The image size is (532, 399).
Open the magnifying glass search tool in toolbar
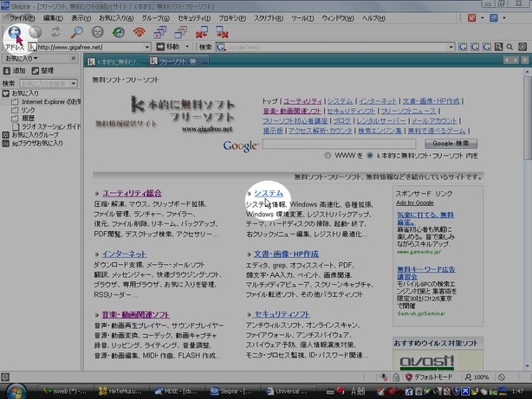[76, 32]
